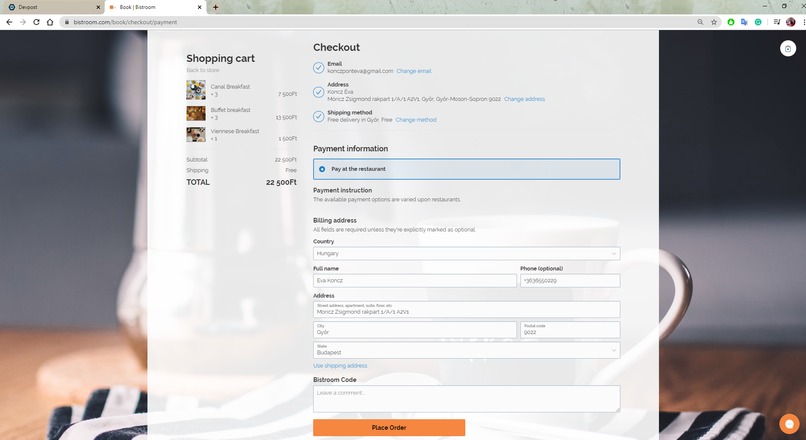Open the zoom magnifier icon in address bar
806x440 pixels.
700,22
